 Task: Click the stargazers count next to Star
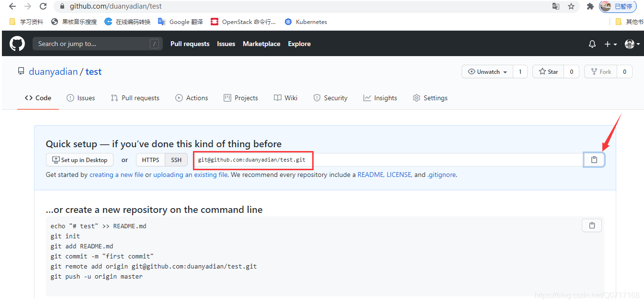click(x=571, y=71)
